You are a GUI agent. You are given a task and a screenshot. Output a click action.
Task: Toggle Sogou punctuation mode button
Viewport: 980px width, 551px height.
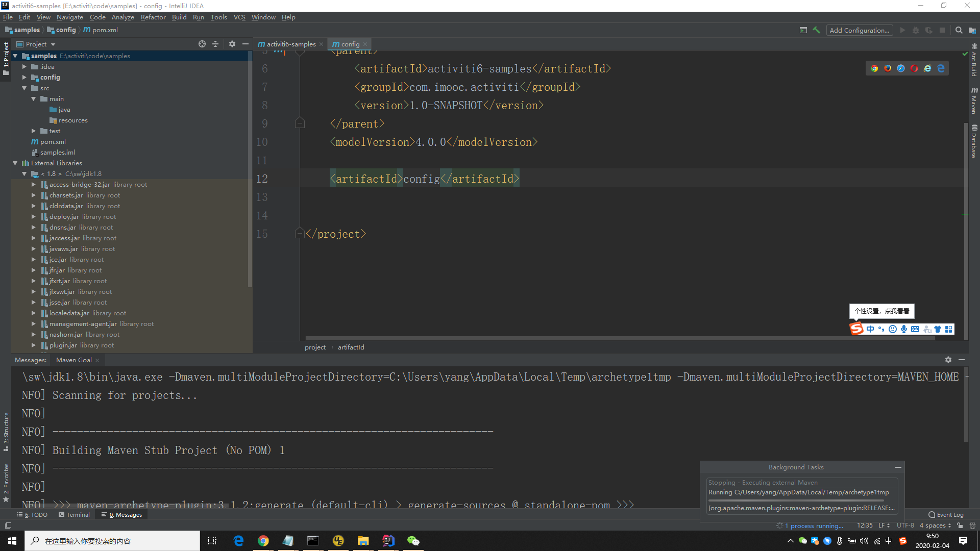[x=881, y=329]
